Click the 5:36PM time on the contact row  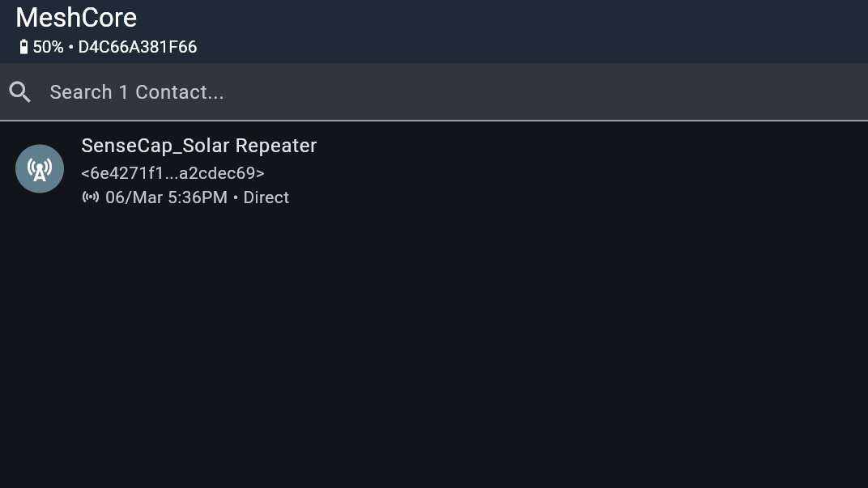(198, 197)
